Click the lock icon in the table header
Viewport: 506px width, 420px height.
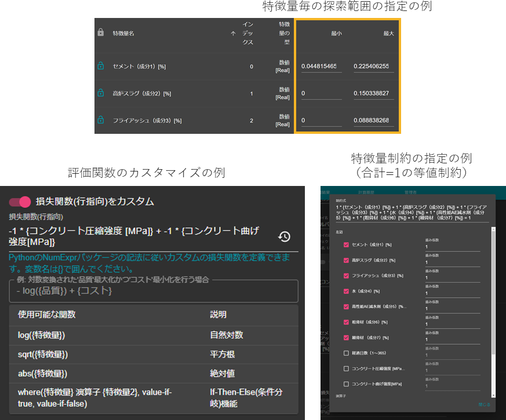[x=101, y=33]
